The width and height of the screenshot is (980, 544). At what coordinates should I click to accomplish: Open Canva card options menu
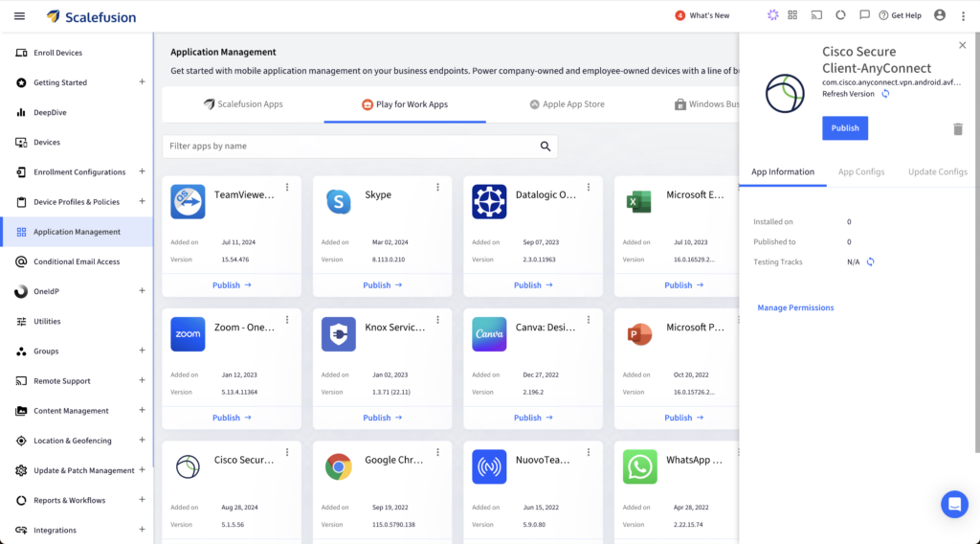click(589, 320)
